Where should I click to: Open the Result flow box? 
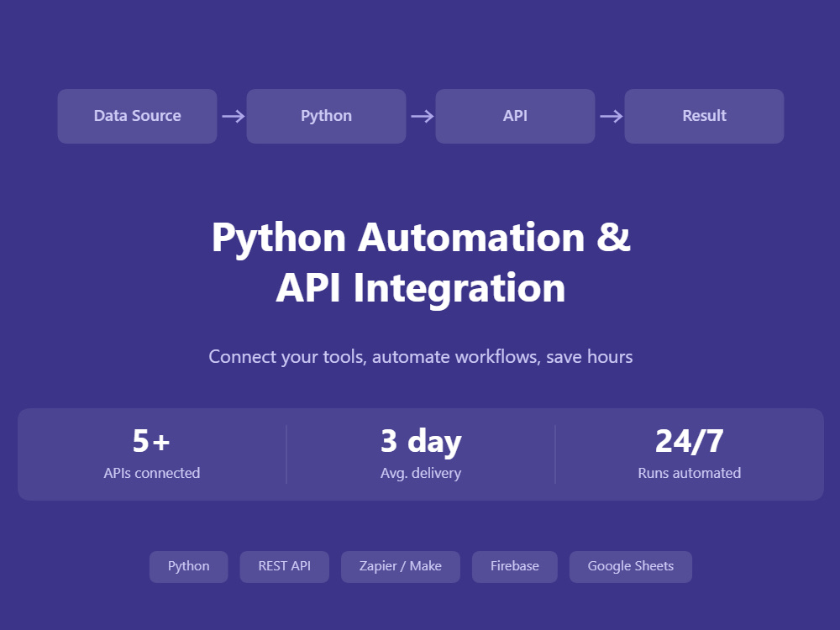coord(705,116)
